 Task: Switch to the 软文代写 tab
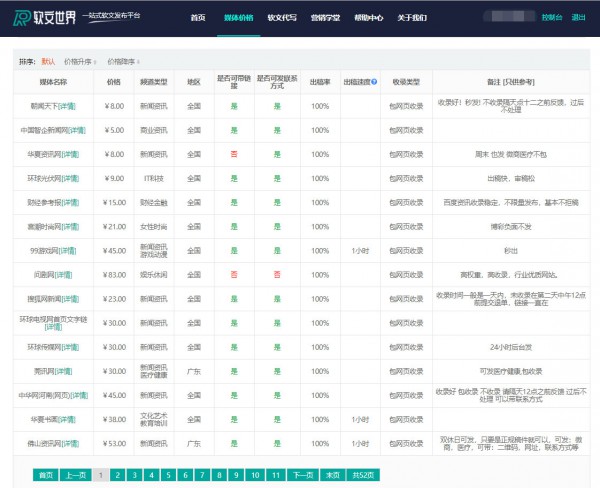pos(283,18)
